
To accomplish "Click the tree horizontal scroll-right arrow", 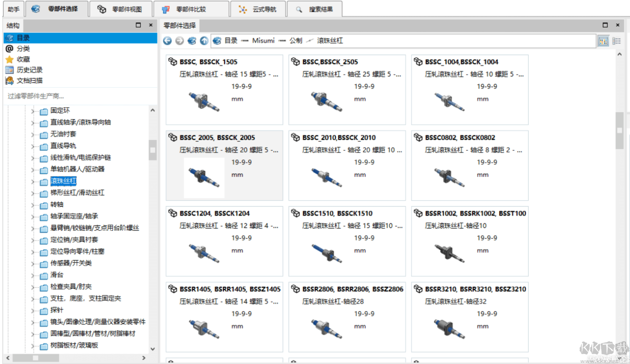I will tap(144, 358).
